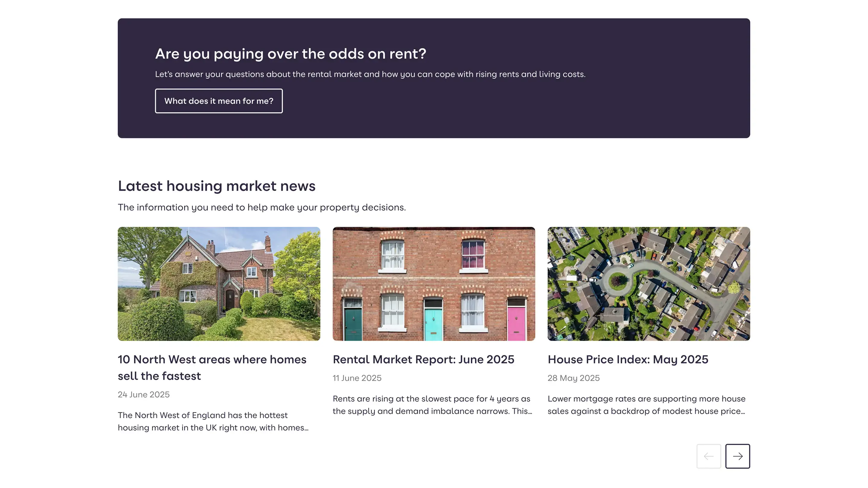Click the 11 June 2025 date
The width and height of the screenshot is (868, 488).
[357, 378]
